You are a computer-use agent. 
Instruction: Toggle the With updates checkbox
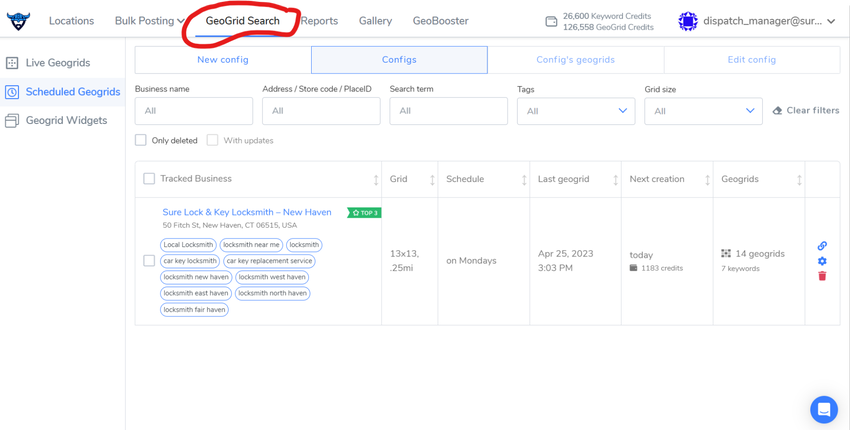pyautogui.click(x=212, y=140)
